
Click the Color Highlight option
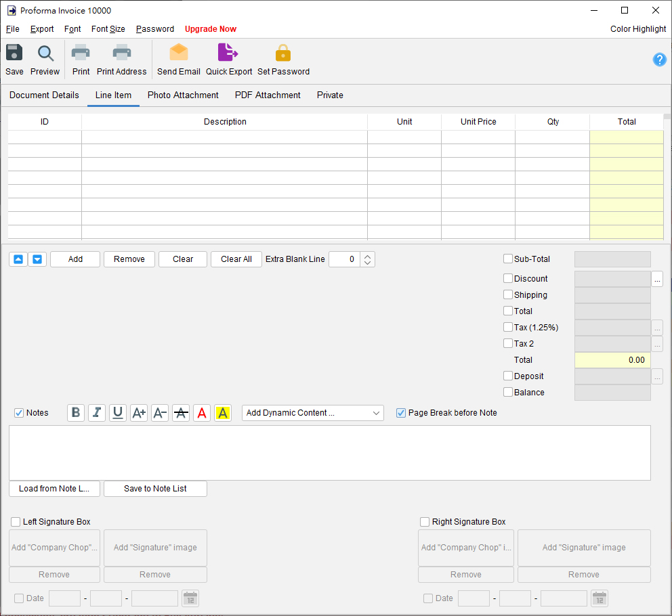(x=637, y=28)
